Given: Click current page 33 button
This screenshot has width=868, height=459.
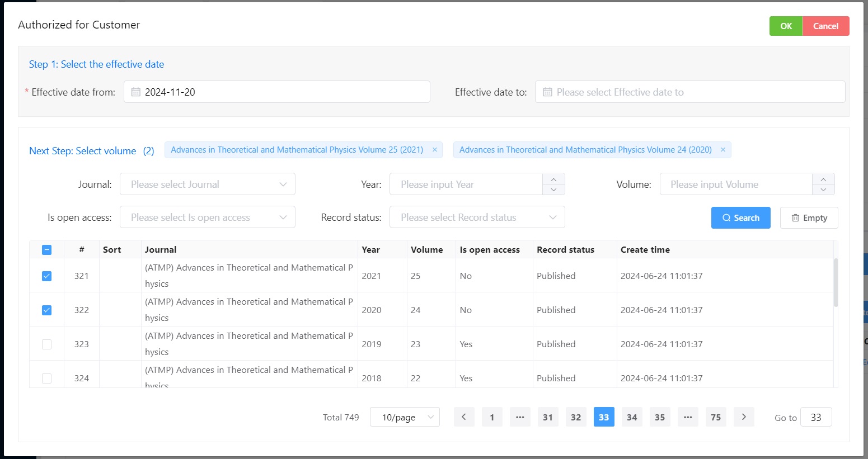Looking at the screenshot, I should [604, 417].
